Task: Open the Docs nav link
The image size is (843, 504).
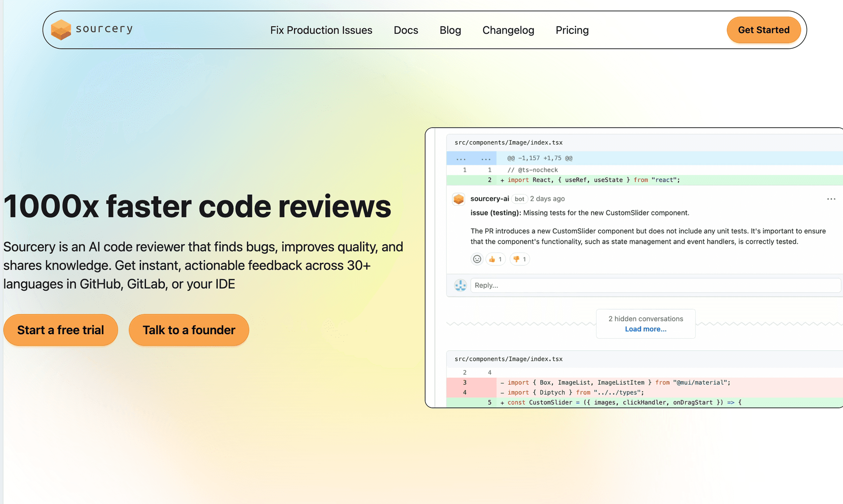Action: tap(406, 30)
